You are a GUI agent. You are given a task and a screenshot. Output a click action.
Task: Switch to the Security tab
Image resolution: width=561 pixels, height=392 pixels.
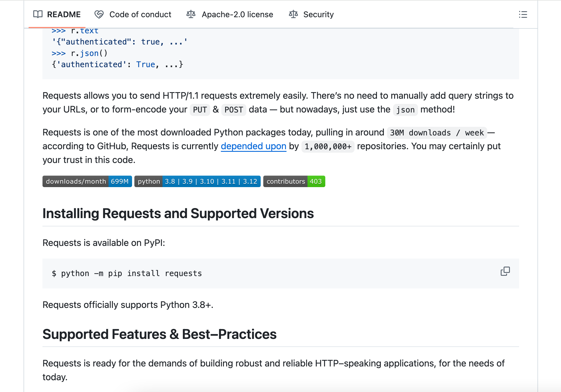pos(311,14)
